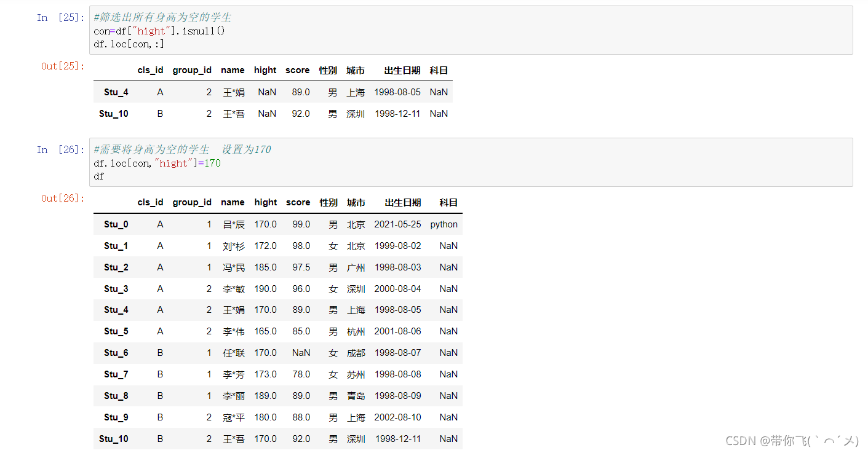Click the 'Stu_2' row index

pos(116,267)
